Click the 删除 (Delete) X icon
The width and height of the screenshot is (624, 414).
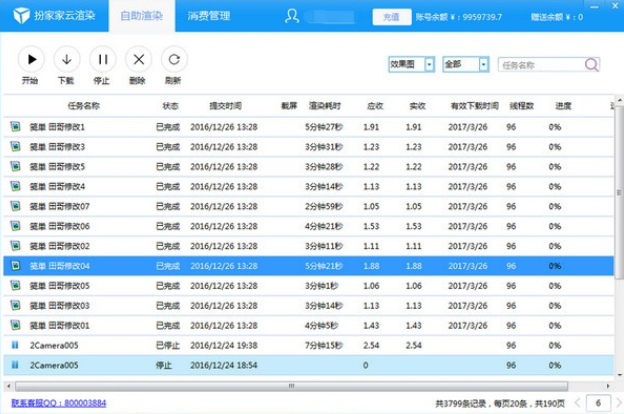point(138,60)
